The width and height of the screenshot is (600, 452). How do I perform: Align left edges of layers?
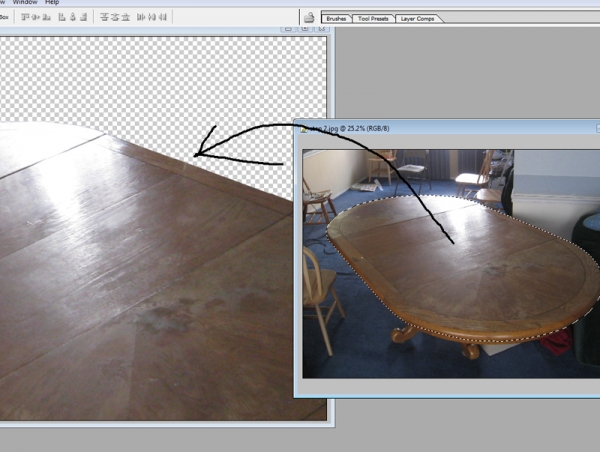tap(62, 17)
